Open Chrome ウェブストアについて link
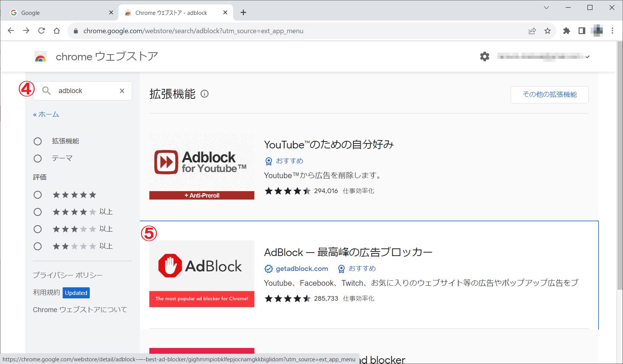 pyautogui.click(x=80, y=310)
